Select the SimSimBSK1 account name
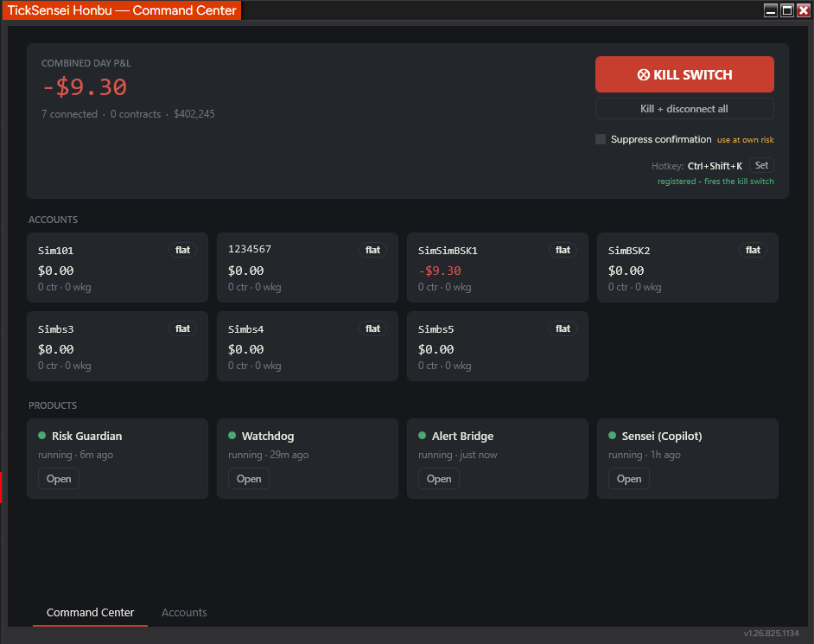This screenshot has height=644, width=814. click(x=448, y=251)
